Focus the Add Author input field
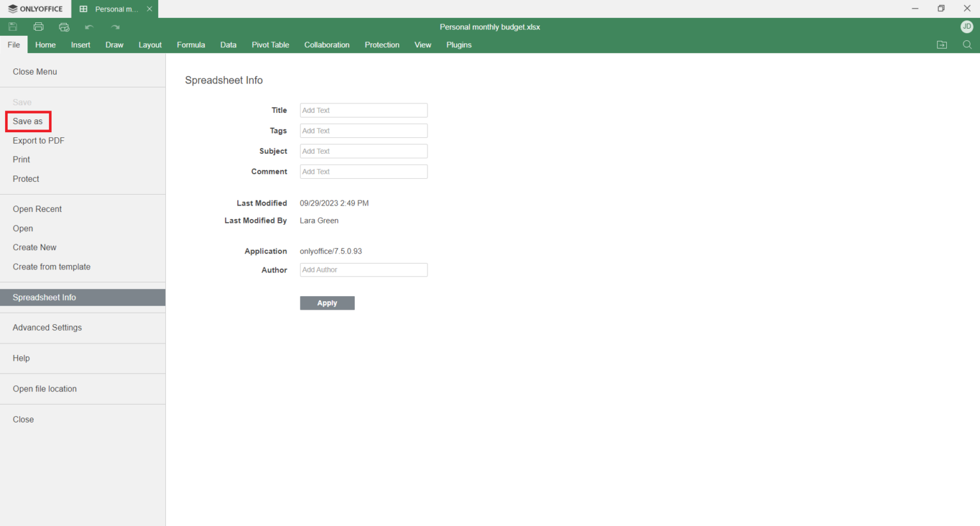The height and width of the screenshot is (526, 980). [x=363, y=270]
